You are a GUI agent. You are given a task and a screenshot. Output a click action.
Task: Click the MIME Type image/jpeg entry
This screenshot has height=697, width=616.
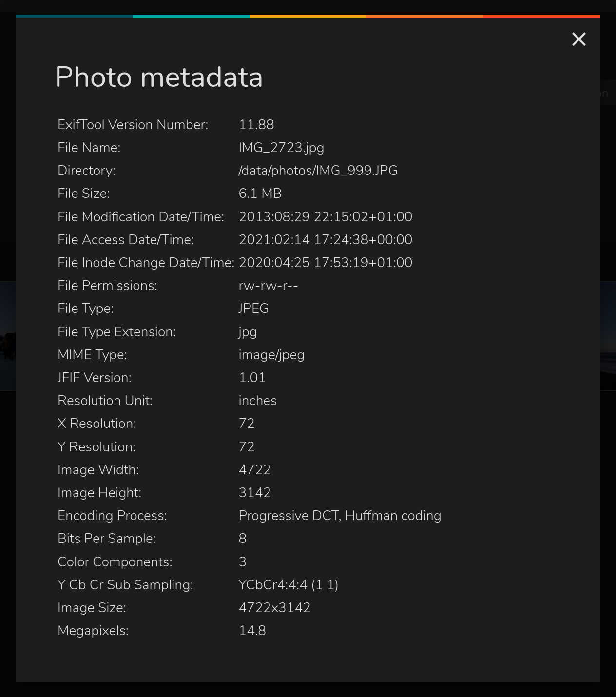[271, 354]
